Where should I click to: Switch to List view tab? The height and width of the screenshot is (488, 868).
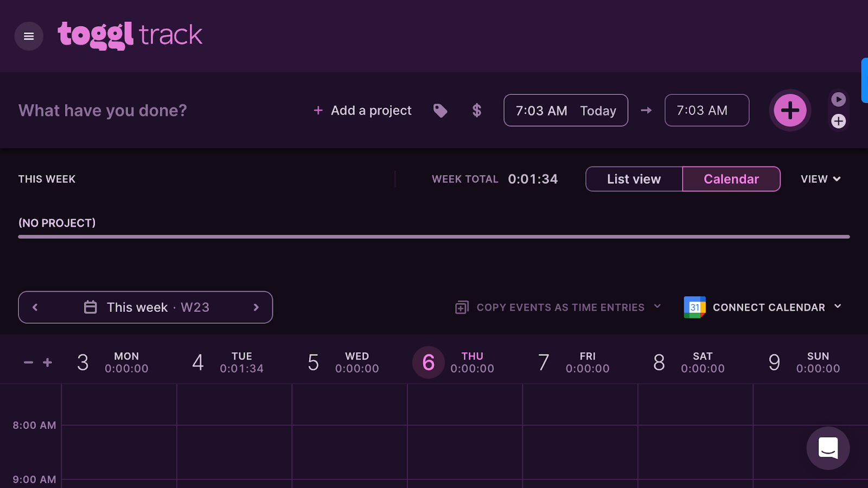[634, 179]
